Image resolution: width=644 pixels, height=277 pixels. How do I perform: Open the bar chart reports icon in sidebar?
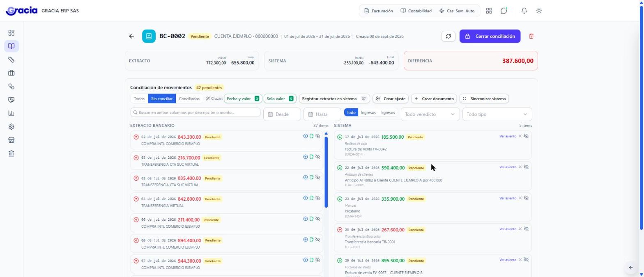(x=11, y=113)
